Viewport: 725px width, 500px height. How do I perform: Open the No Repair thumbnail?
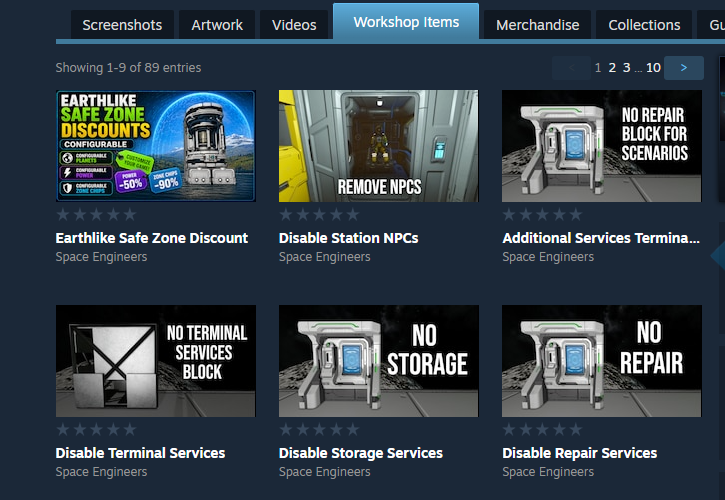[x=602, y=361]
